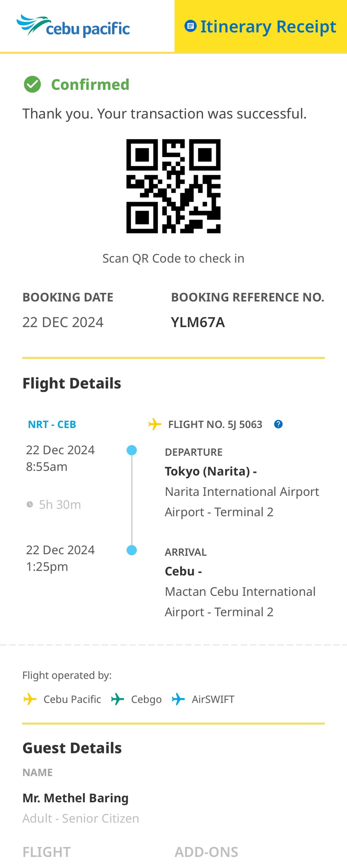The image size is (347, 868).
Task: Click the blue AirSWIFT plane icon
Action: (x=178, y=699)
